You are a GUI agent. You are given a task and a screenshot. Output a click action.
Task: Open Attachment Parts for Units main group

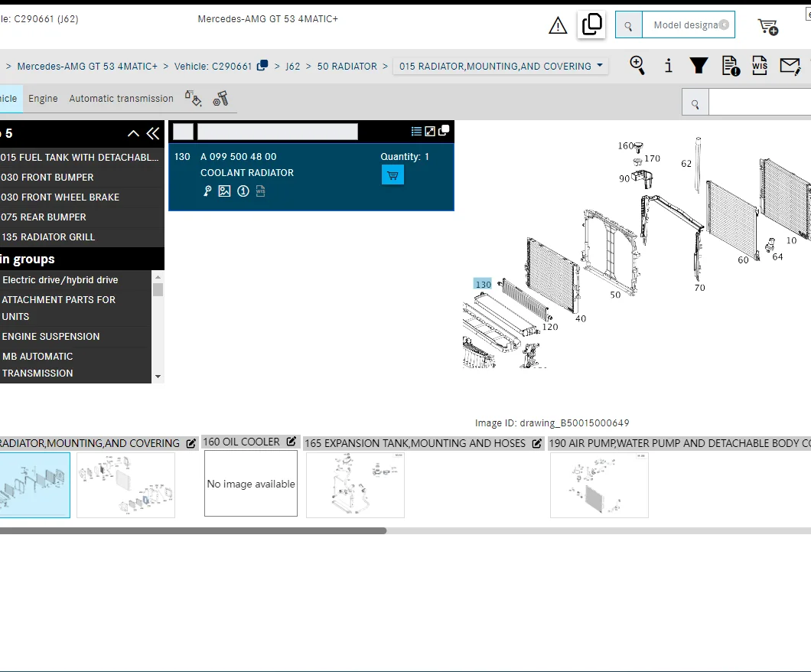(76, 308)
